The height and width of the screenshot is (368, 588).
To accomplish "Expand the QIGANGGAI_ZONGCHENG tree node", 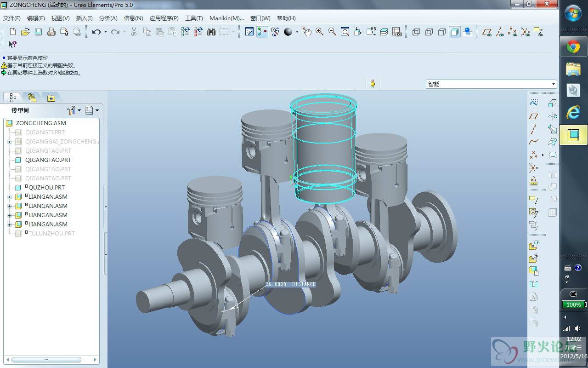I will click(x=9, y=142).
